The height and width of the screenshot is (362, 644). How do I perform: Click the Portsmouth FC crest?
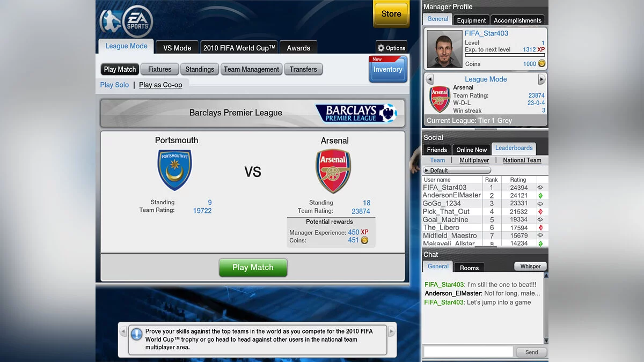pyautogui.click(x=174, y=170)
